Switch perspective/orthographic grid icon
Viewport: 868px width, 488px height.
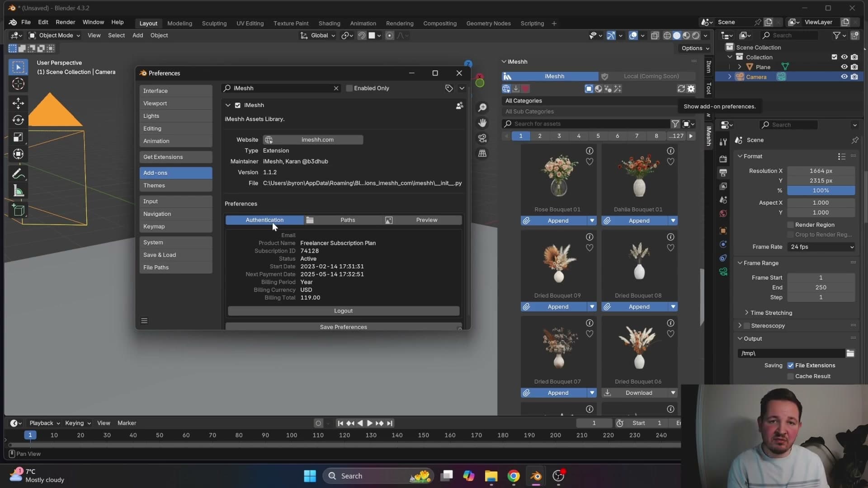(483, 154)
